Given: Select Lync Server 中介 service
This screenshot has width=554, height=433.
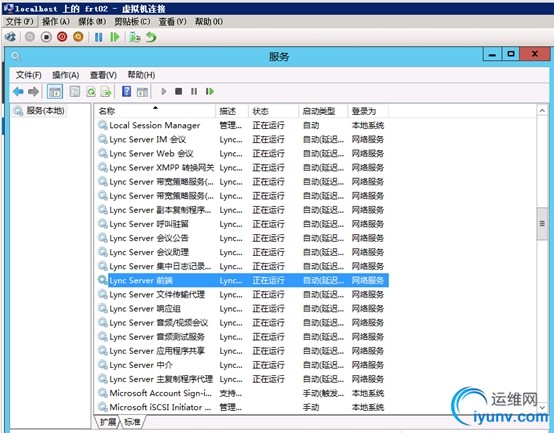Looking at the screenshot, I should click(242, 365).
